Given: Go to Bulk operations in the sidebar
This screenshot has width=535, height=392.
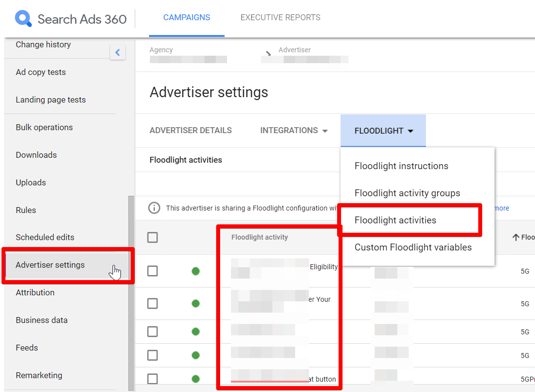Looking at the screenshot, I should click(44, 128).
